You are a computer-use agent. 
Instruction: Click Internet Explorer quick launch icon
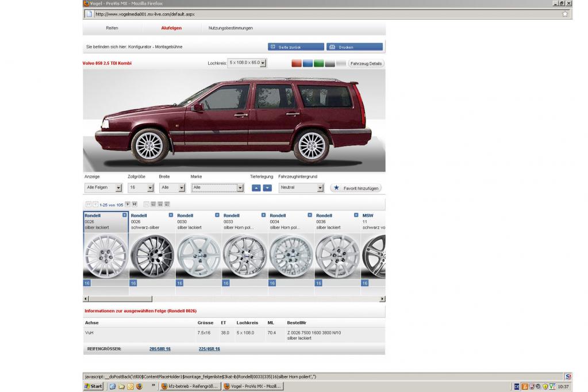pos(112,386)
